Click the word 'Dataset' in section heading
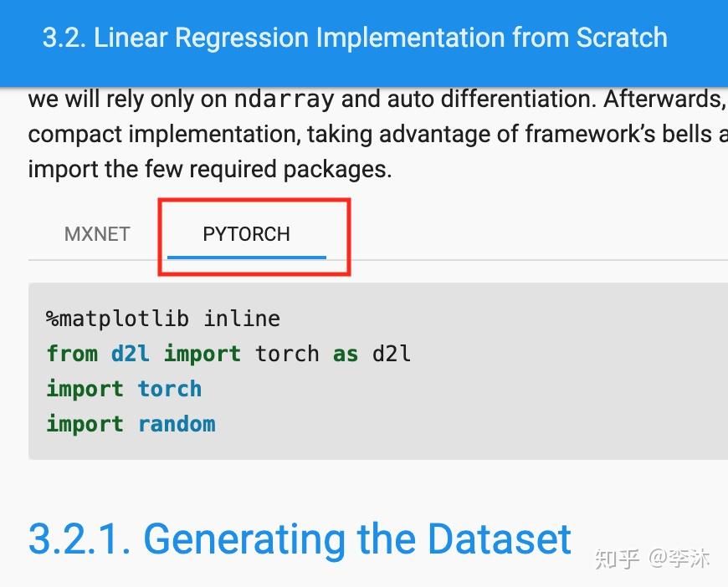728x587 pixels. (x=500, y=539)
